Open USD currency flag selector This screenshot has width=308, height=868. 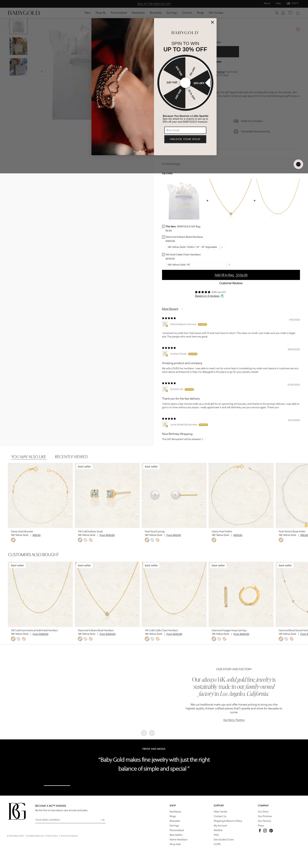292,3
